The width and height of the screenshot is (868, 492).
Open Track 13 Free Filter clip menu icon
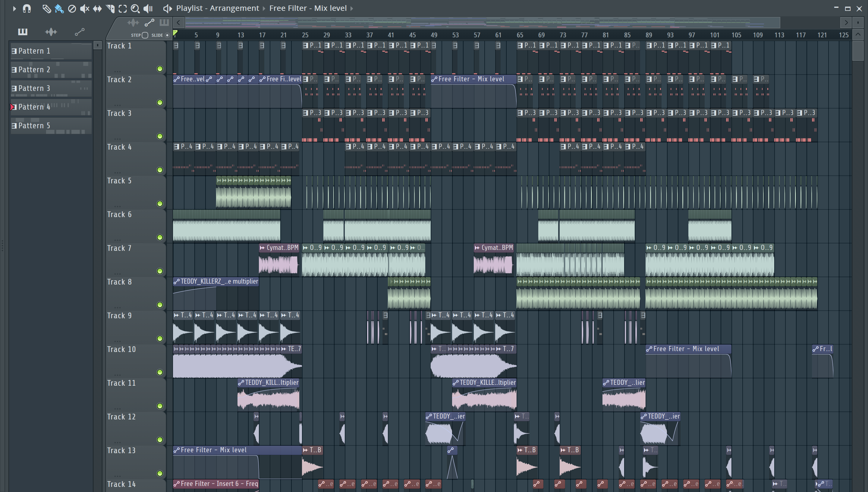177,450
